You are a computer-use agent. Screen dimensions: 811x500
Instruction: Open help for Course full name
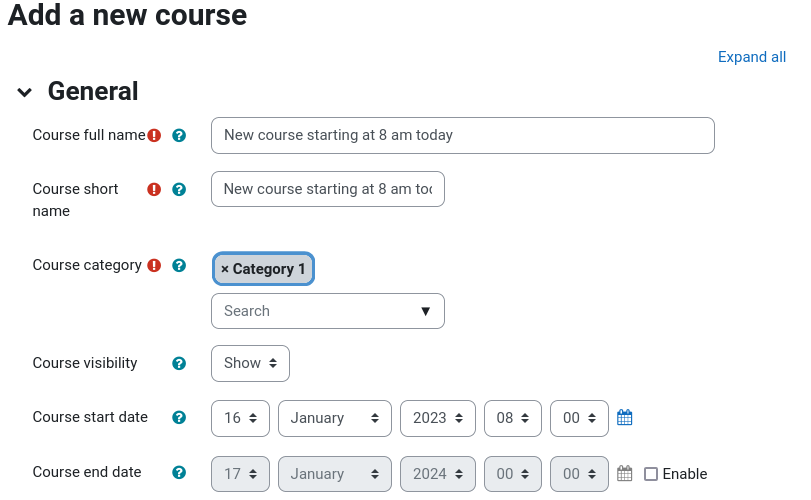tap(179, 135)
